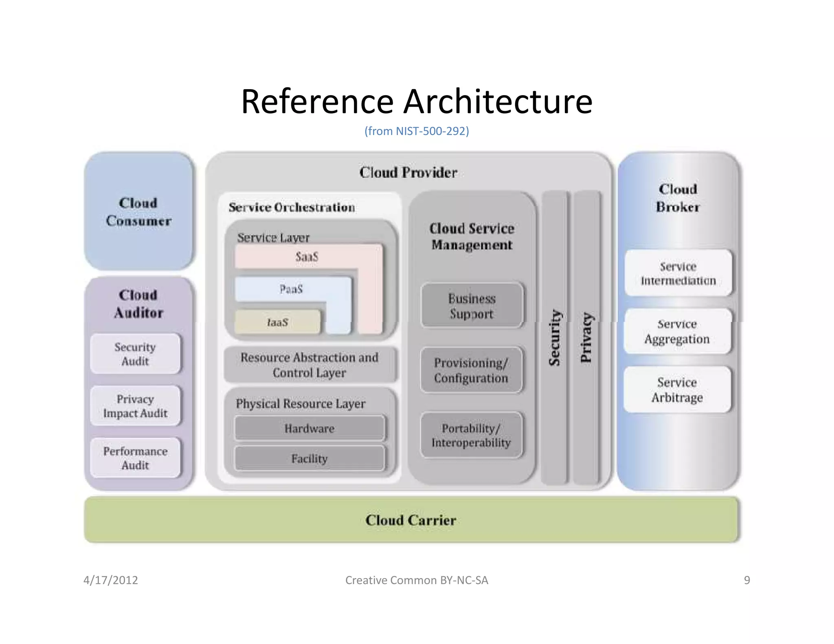
Task: Click the blue PaaS block
Action: coord(292,289)
